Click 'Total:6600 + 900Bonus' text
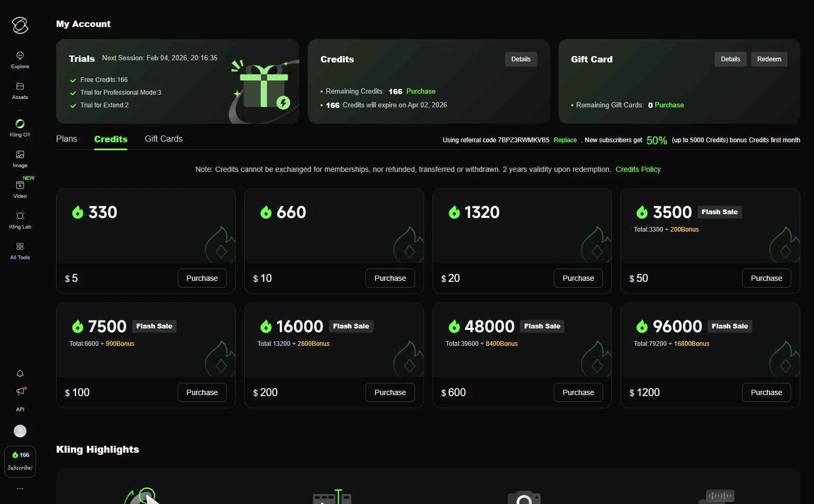 point(102,344)
